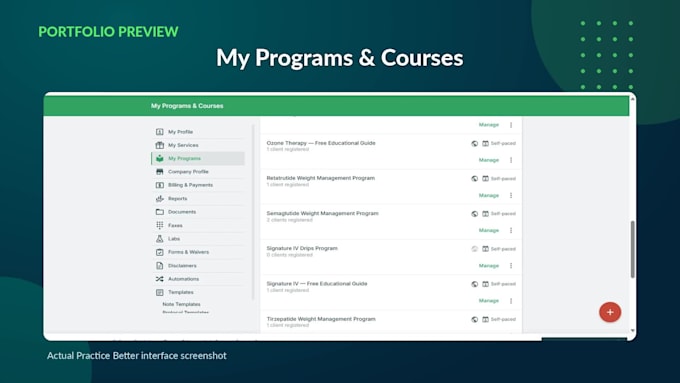
Task: Open Retatrutide Weight Management Program title
Action: [x=320, y=178]
